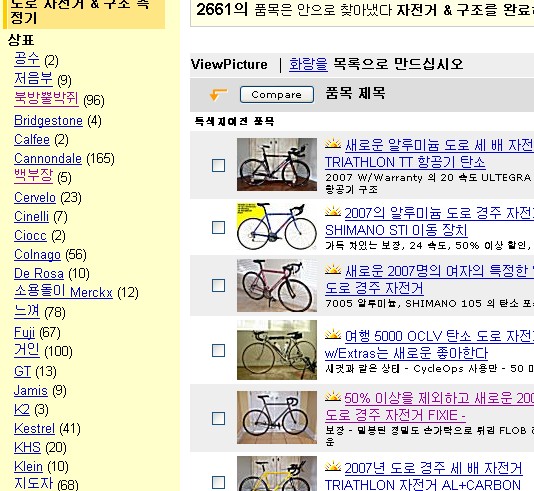The height and width of the screenshot is (491, 534).
Task: Click sunrise new-listing icon on TRIATHLON TT item
Action: pyautogui.click(x=333, y=143)
